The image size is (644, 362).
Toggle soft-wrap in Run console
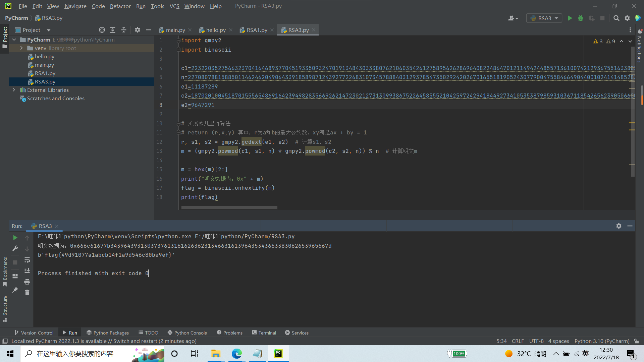[27, 260]
